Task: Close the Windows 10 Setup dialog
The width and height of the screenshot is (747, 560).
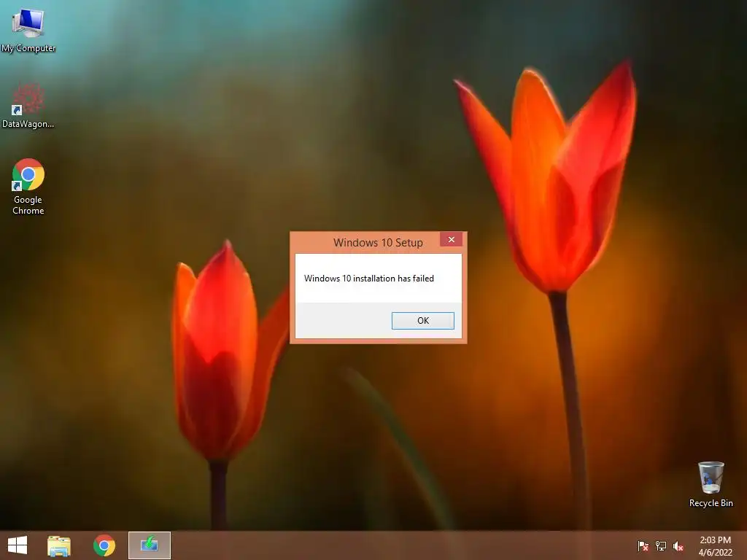Action: click(451, 239)
